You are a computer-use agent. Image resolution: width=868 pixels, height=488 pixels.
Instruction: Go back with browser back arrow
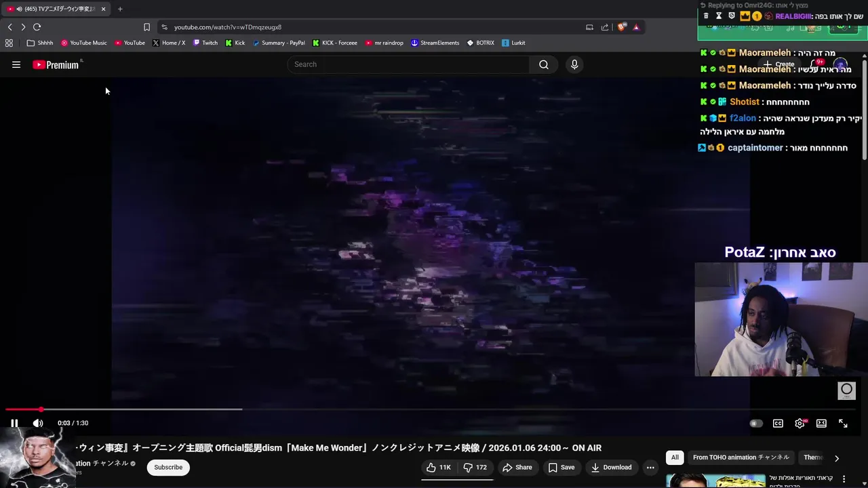tap(9, 27)
